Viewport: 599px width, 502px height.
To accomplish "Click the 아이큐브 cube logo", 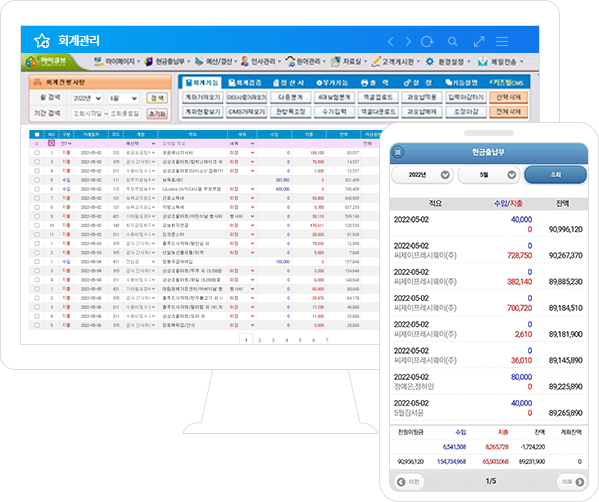I will (x=31, y=62).
